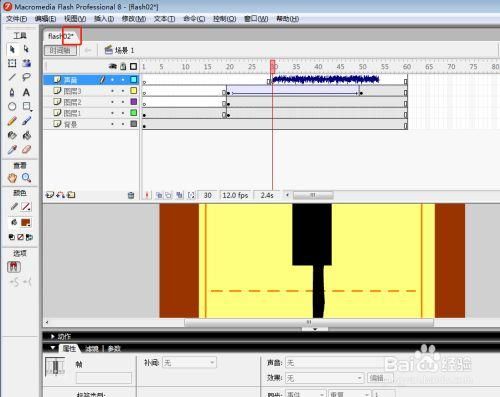Collapse the 属性 Properties panel triangle
Screen dimensions: 500x397
[x=53, y=348]
